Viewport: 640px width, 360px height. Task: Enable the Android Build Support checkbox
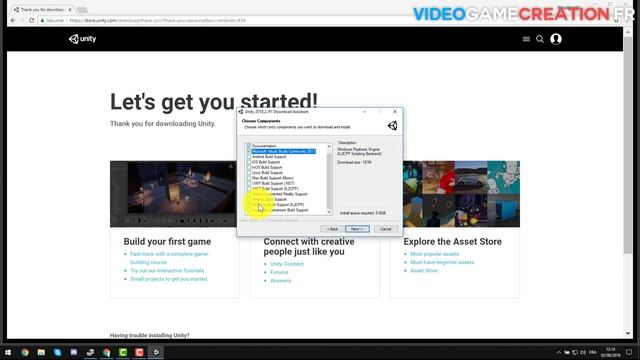tap(249, 157)
